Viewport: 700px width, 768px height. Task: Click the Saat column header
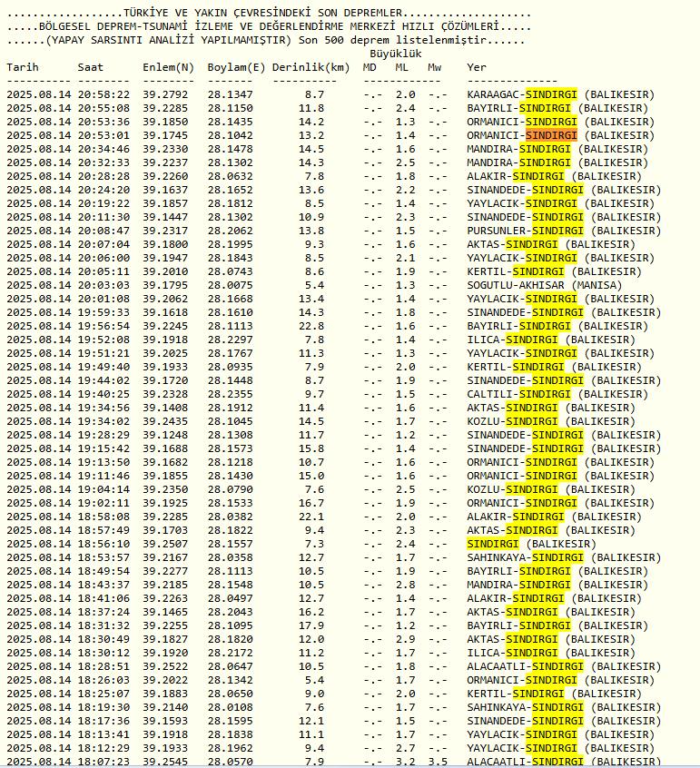pos(91,67)
